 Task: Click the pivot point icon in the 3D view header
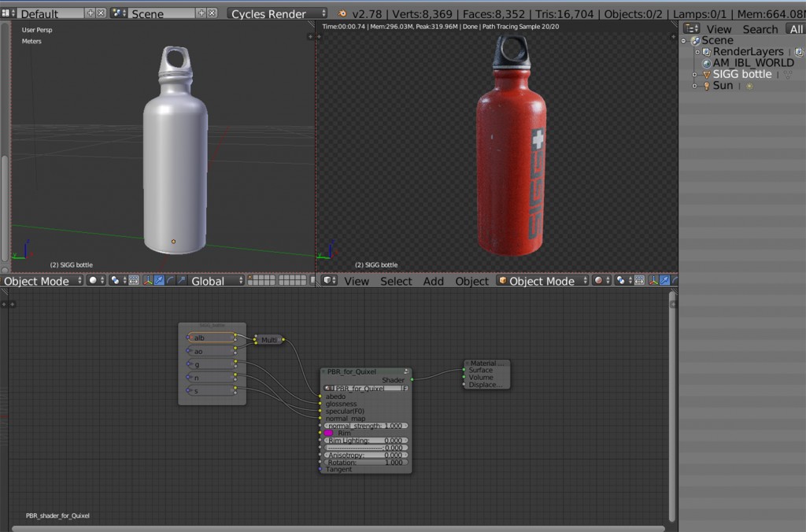tap(114, 282)
